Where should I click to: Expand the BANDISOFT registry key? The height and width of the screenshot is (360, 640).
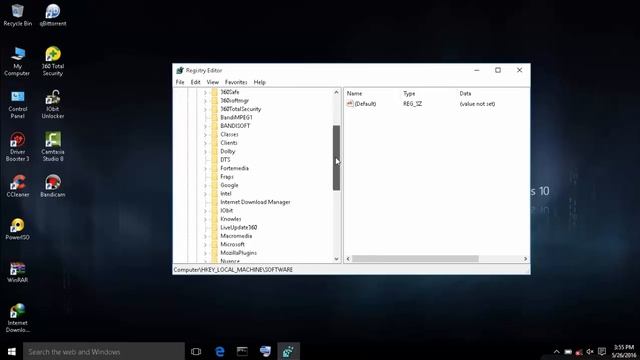(205, 126)
